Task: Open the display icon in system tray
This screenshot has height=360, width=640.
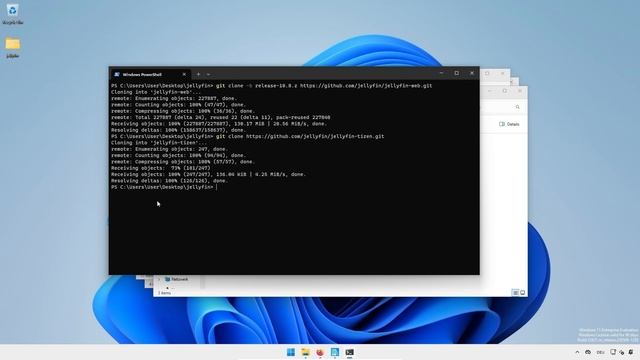Action: pyautogui.click(x=613, y=352)
